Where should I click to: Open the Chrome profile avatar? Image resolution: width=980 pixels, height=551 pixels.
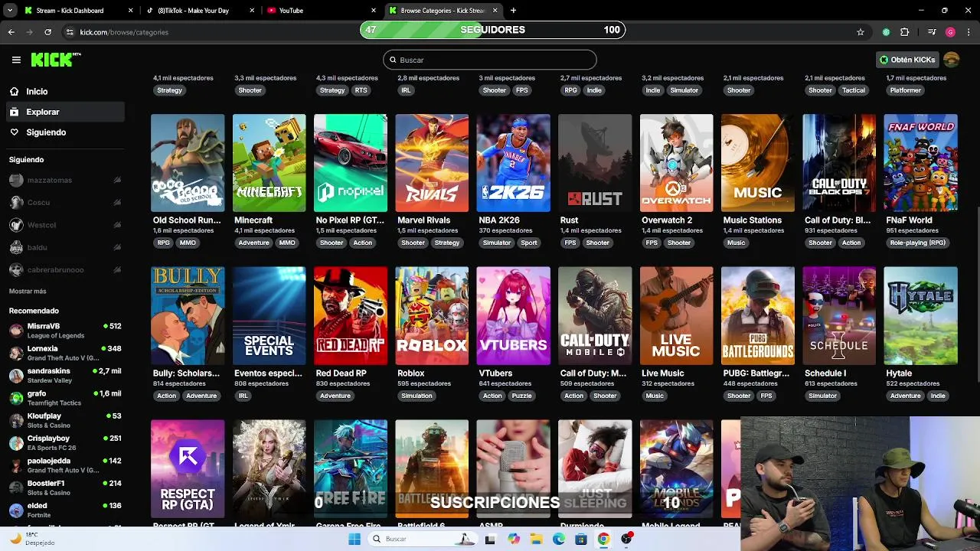[950, 32]
